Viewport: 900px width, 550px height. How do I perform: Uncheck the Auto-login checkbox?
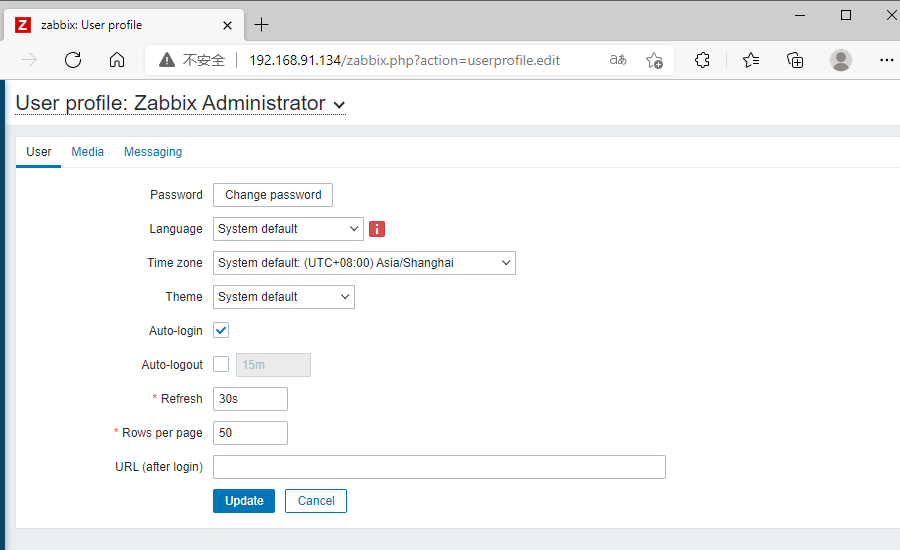tap(221, 330)
